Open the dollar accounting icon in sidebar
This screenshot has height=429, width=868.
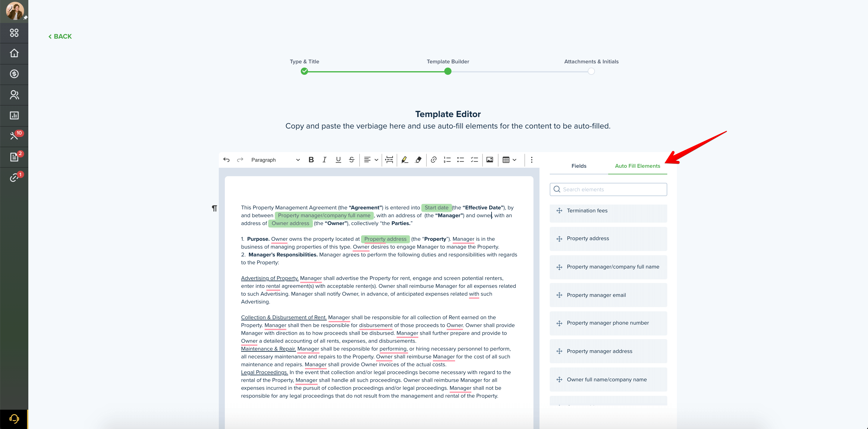[14, 74]
